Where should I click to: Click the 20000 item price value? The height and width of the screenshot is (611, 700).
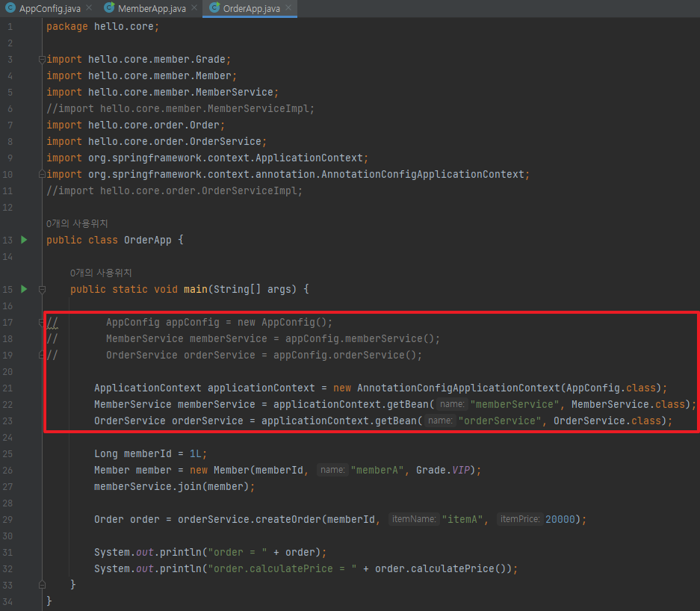pyautogui.click(x=560, y=520)
